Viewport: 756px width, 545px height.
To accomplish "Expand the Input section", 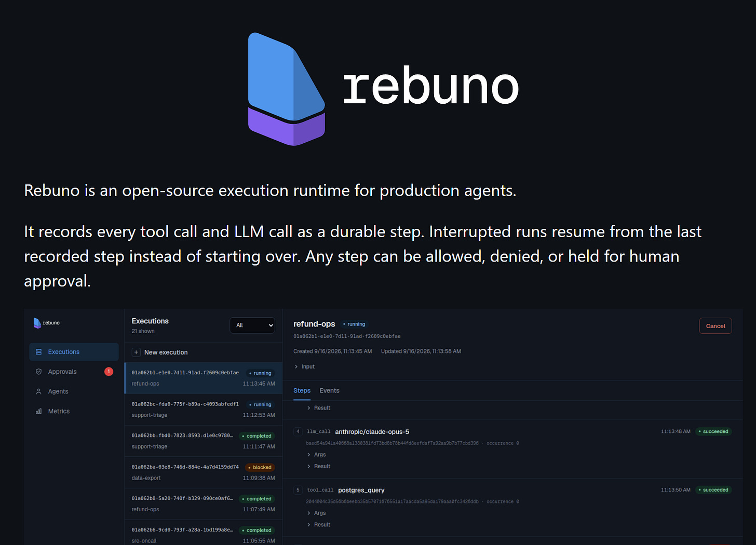I will pyautogui.click(x=304, y=366).
